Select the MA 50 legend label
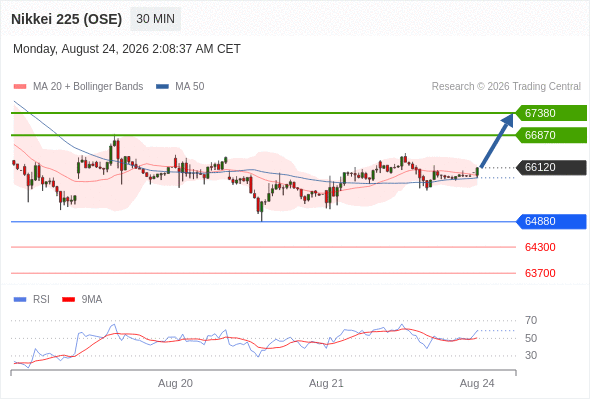590x400 pixels. point(190,87)
